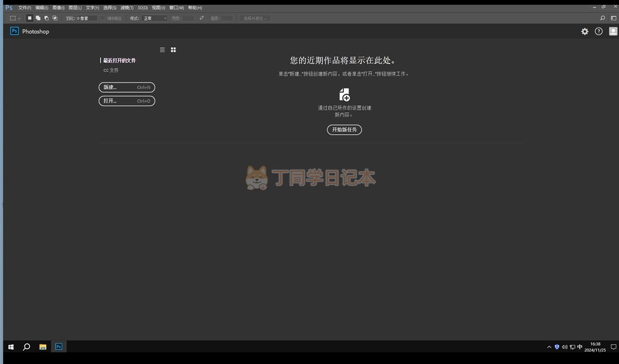Select Subtract from selection mode icon
This screenshot has height=364, width=619.
[46, 18]
